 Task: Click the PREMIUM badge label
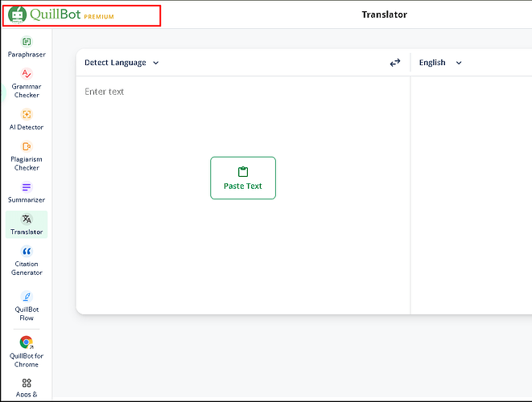[99, 17]
